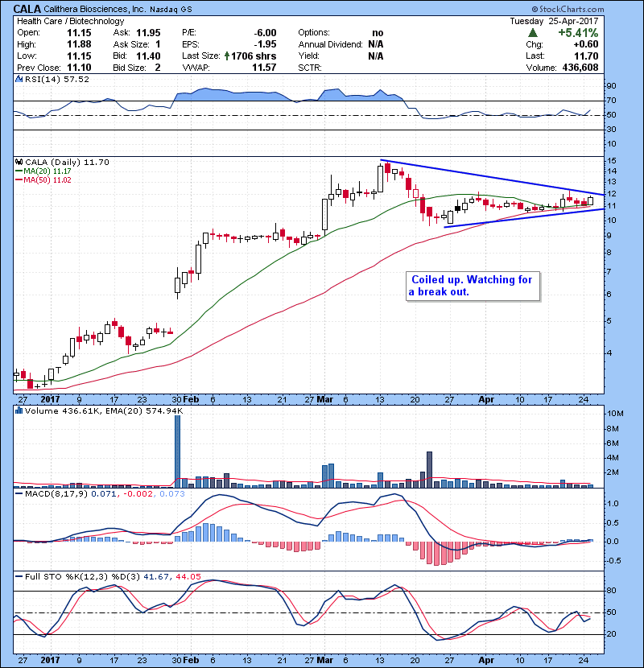Click the Options value no

(378, 33)
